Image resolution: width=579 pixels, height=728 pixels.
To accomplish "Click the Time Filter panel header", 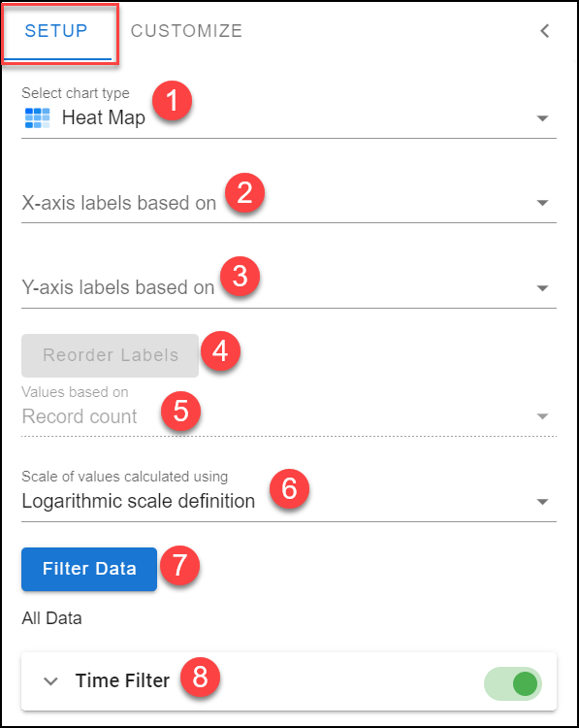I will pyautogui.click(x=289, y=681).
